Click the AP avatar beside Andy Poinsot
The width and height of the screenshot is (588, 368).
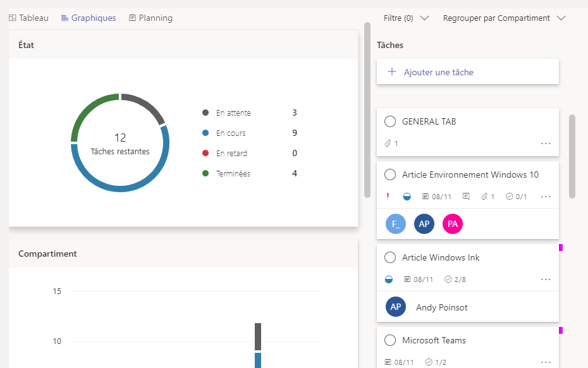coord(396,307)
